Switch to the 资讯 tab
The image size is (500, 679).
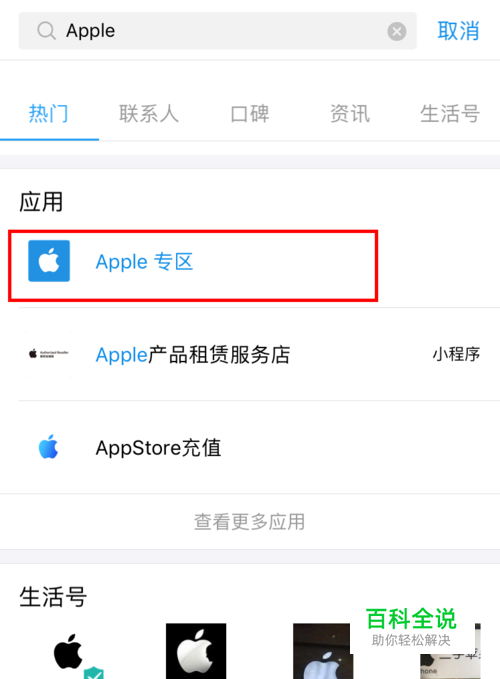click(350, 114)
